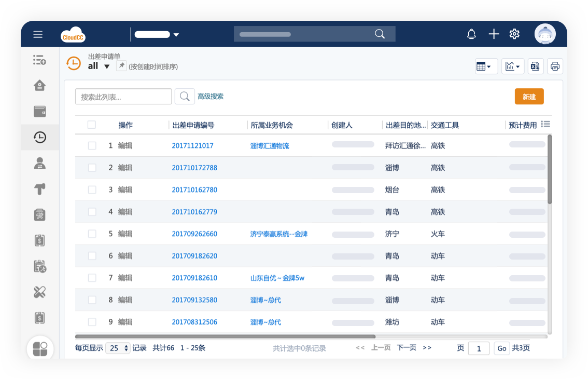
Task: Expand the all view dropdown arrow
Action: click(x=107, y=66)
